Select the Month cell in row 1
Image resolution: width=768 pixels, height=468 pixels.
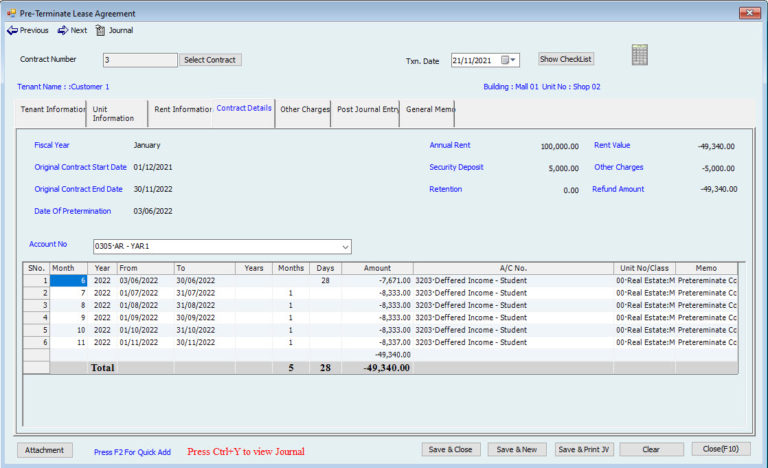[x=69, y=281]
